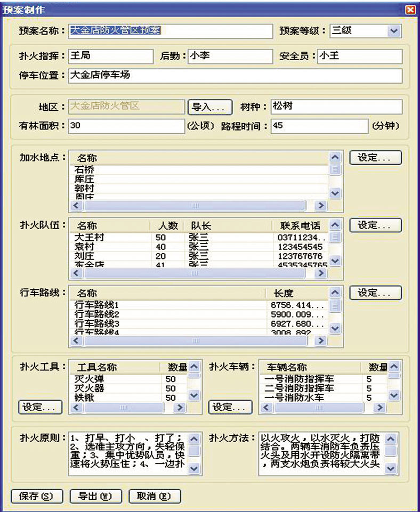Click down arrow of 扑火队伍 list scrollbar
Viewport: 420px width, 512px height.
335,261
